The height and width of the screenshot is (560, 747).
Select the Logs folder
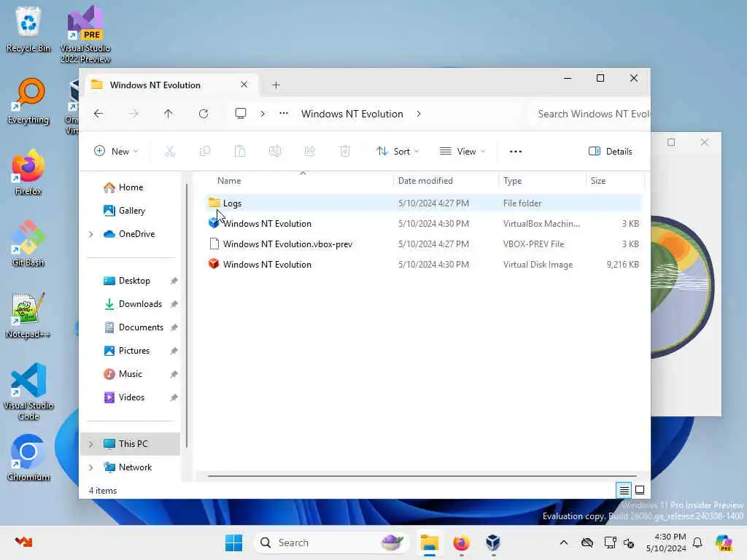(424, 203)
